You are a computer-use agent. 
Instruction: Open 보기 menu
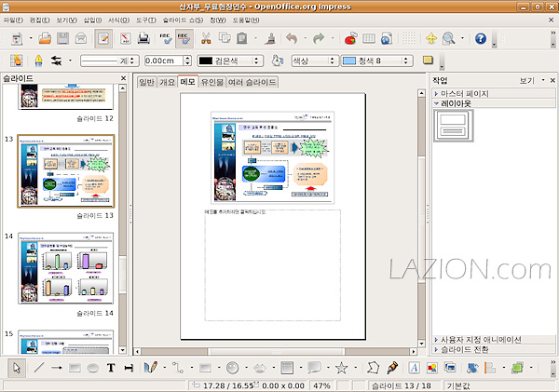click(x=67, y=20)
